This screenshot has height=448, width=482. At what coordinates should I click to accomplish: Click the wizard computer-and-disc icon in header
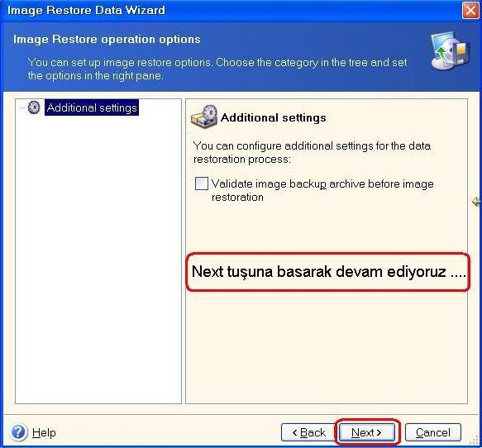coord(450,50)
